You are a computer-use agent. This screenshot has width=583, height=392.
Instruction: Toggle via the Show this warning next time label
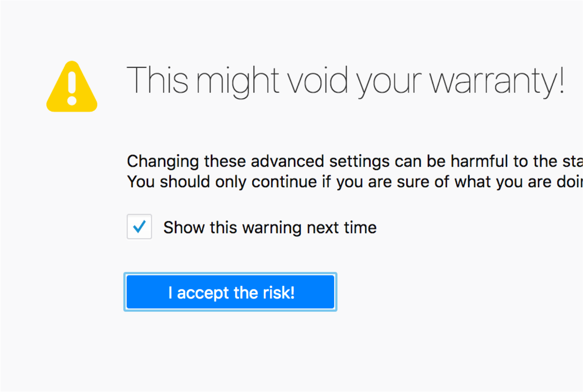(x=270, y=228)
